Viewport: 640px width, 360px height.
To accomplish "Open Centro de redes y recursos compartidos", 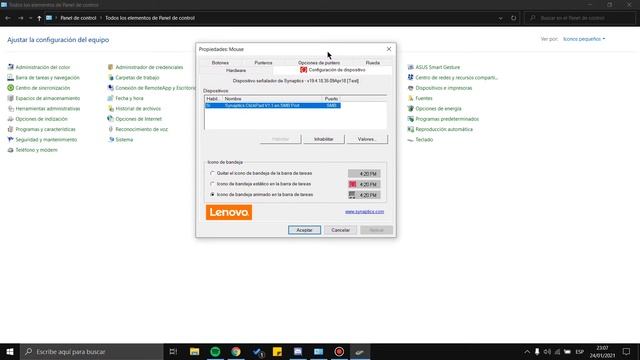I will [453, 78].
